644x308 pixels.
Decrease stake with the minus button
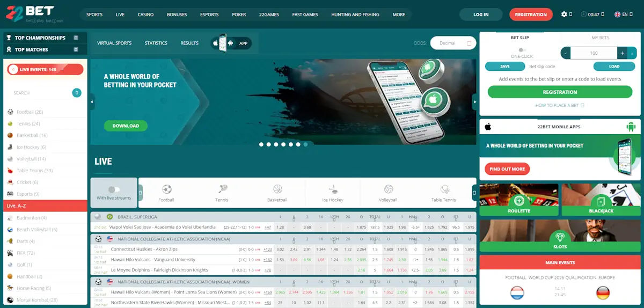point(565,53)
